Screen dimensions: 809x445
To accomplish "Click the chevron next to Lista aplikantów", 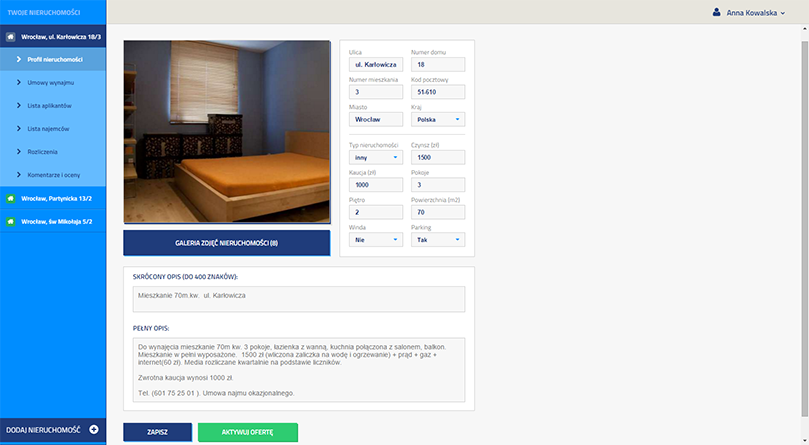I will point(19,105).
